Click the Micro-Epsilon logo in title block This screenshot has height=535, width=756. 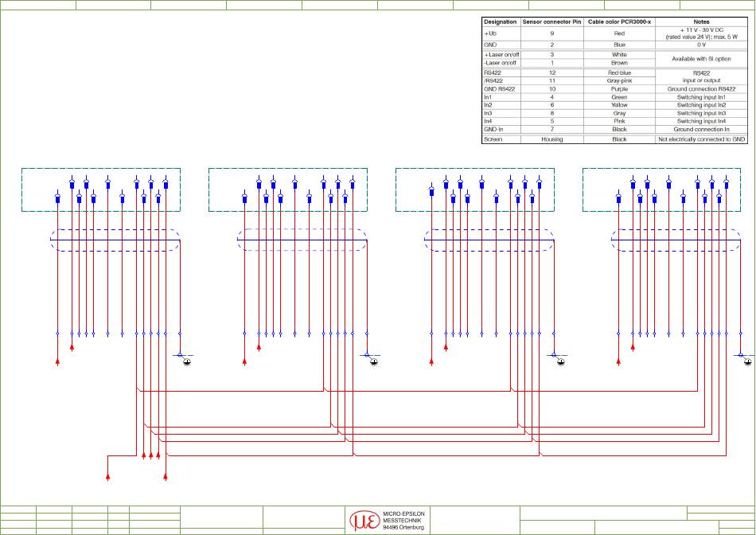364,521
